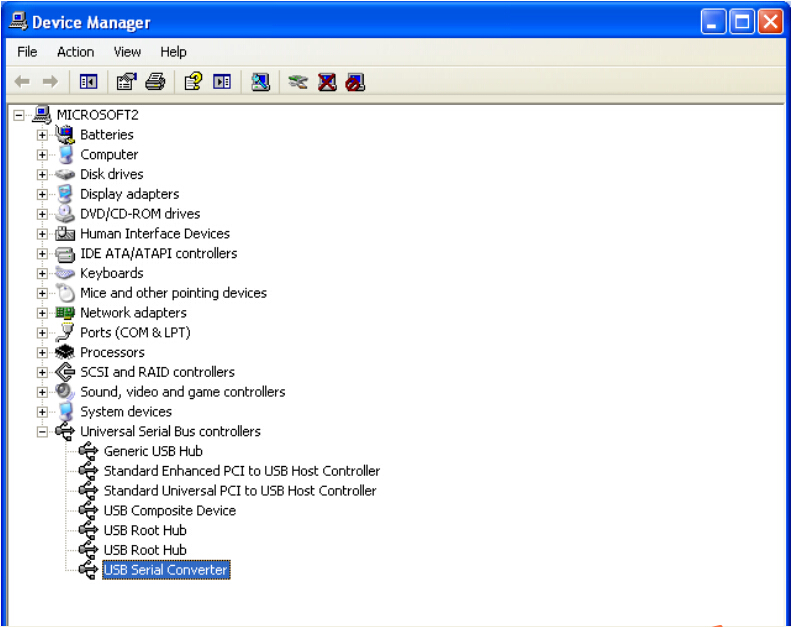Select USB Serial Converter device
This screenshot has width=791, height=627.
[166, 570]
